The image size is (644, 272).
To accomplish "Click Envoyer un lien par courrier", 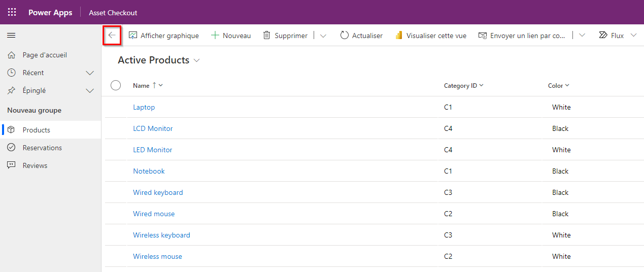I will tap(522, 36).
